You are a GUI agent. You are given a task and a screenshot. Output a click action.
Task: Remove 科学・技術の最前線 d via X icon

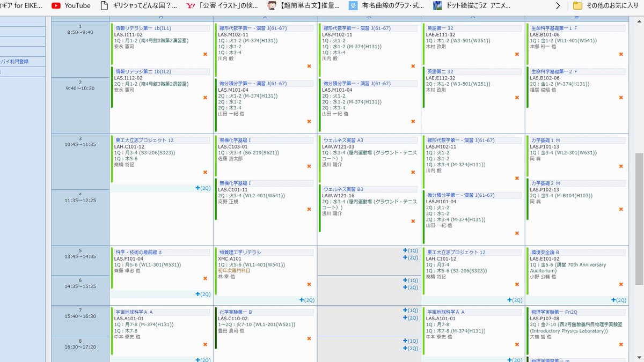205,278
